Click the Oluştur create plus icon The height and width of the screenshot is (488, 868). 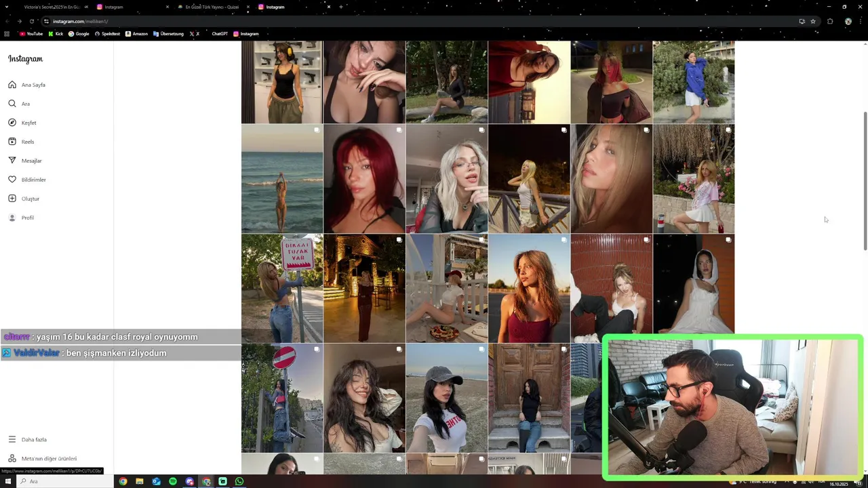[x=12, y=199]
